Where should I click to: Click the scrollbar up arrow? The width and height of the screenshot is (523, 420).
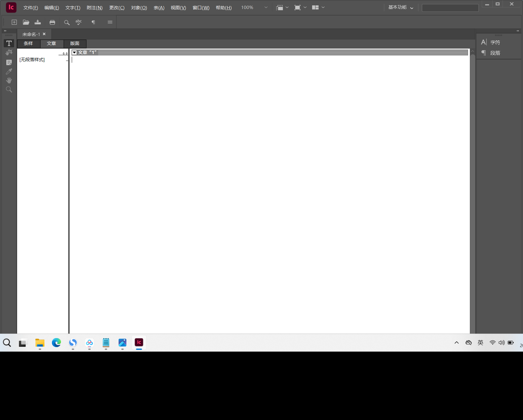tap(473, 52)
